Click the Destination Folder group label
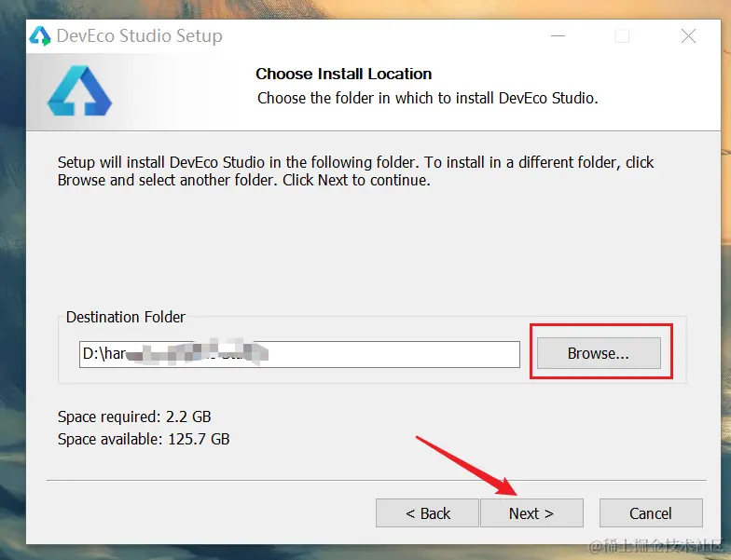The image size is (731, 560). pos(126,317)
